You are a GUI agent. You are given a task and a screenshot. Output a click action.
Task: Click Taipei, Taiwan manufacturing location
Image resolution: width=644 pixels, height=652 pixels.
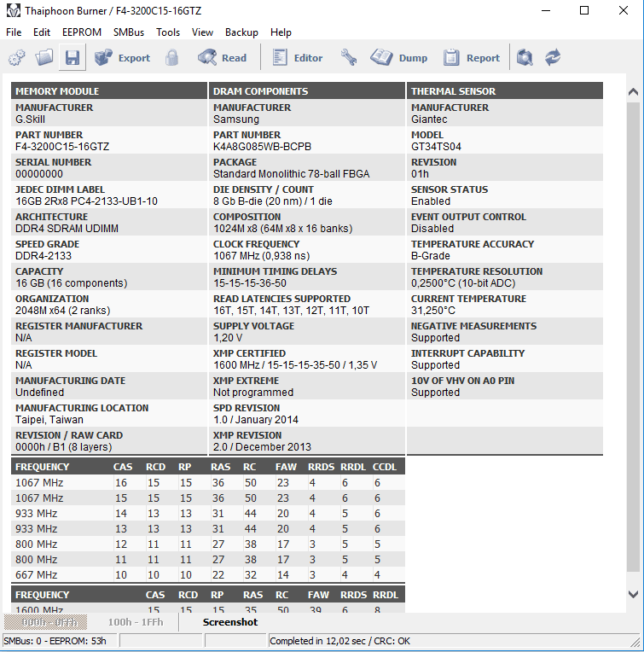pos(49,420)
